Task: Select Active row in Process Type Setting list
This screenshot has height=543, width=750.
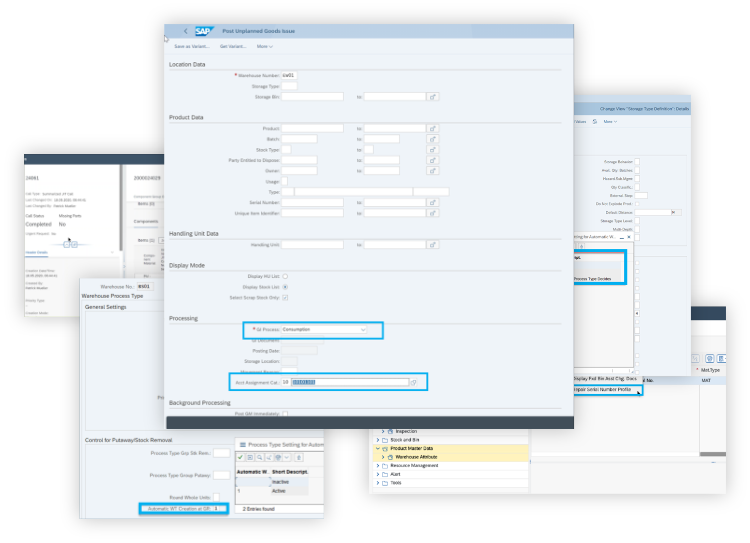Action: tap(273, 491)
